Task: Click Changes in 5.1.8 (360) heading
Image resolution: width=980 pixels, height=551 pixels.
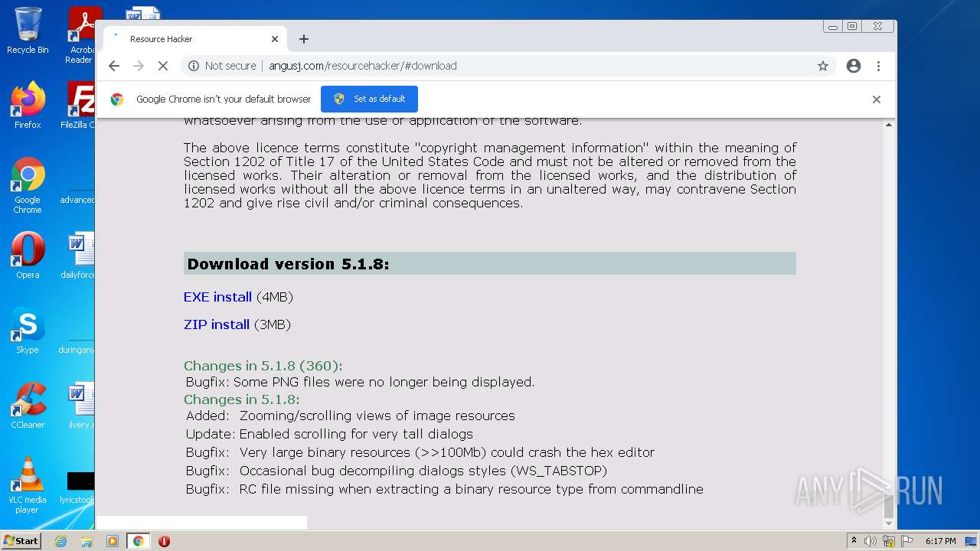Action: click(263, 366)
